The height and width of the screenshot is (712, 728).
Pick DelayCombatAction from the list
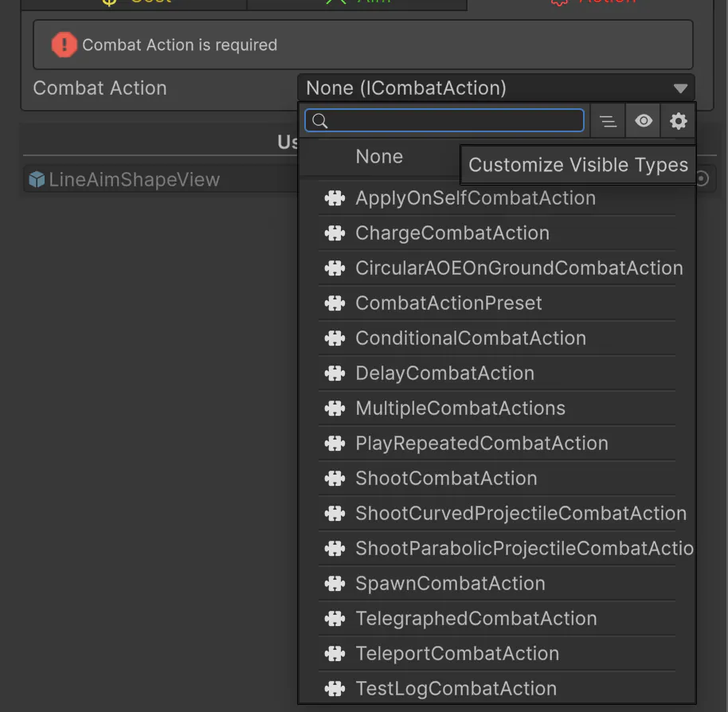tap(497, 374)
